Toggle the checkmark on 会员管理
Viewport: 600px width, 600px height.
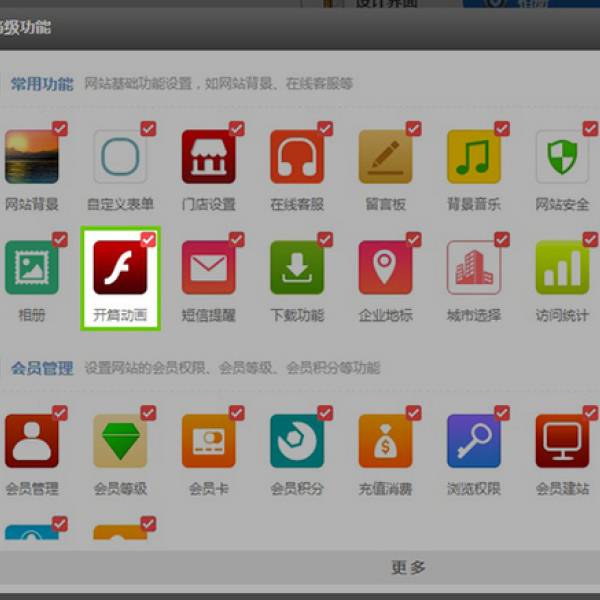(60, 413)
